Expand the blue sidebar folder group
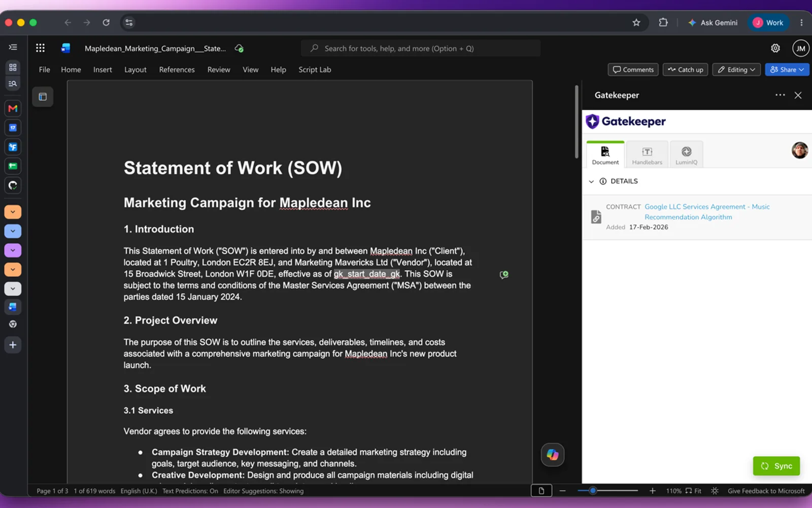 pyautogui.click(x=13, y=231)
